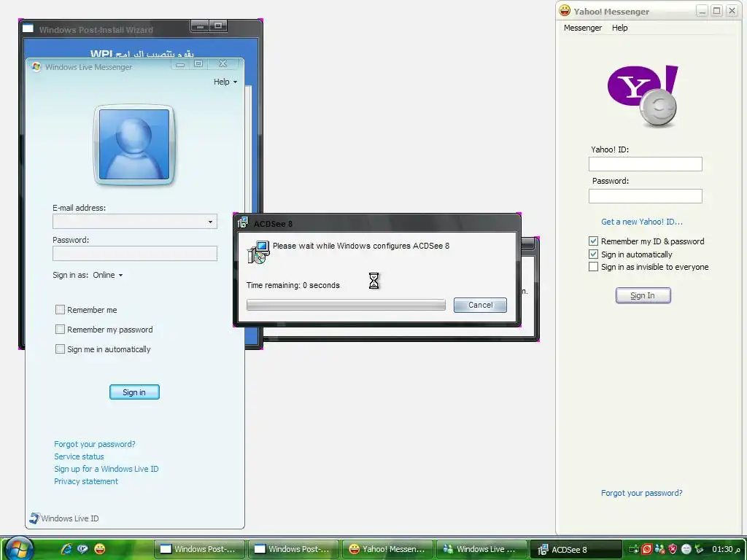Click the 01:30 system clock
Screen dimensions: 747x560
[x=726, y=549]
